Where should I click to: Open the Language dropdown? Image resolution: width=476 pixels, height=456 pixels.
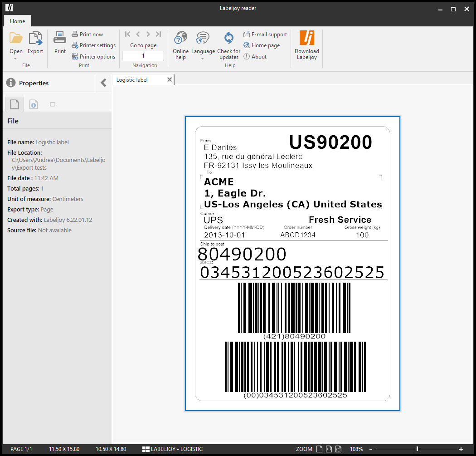(x=203, y=45)
